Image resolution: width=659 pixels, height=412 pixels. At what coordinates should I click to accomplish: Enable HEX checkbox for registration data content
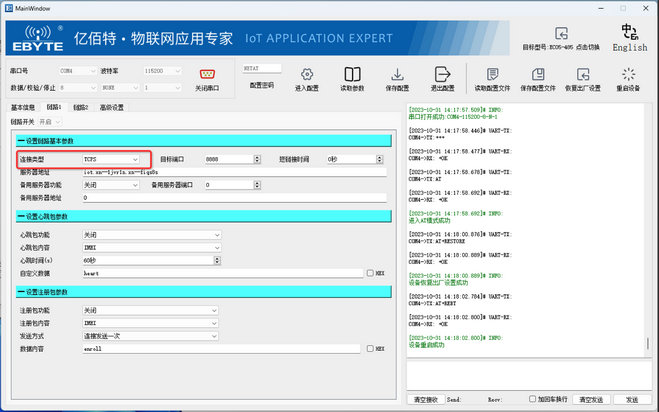(x=370, y=348)
